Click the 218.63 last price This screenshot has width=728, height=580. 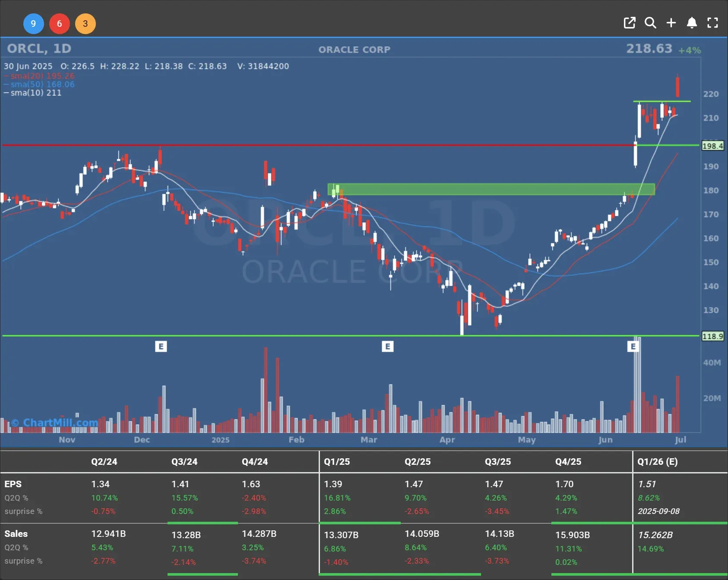(x=649, y=48)
